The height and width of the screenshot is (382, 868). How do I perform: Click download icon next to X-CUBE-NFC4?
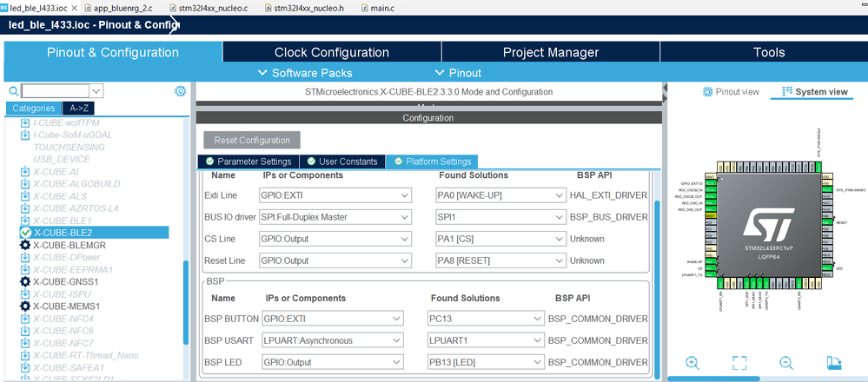pos(25,319)
